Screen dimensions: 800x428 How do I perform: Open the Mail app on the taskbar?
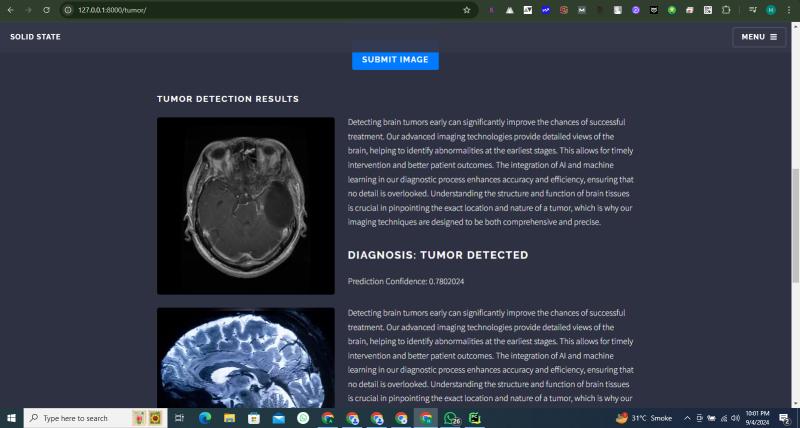[279, 418]
